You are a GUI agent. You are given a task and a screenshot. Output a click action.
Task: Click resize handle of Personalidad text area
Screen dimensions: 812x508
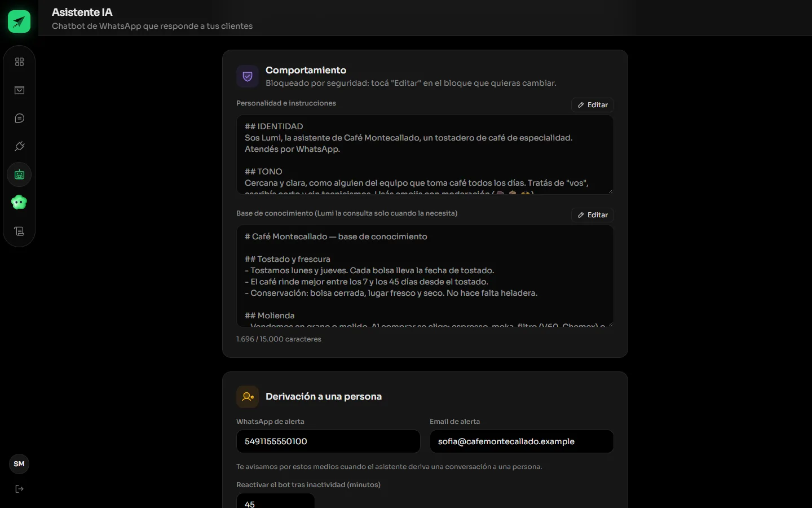tap(610, 191)
